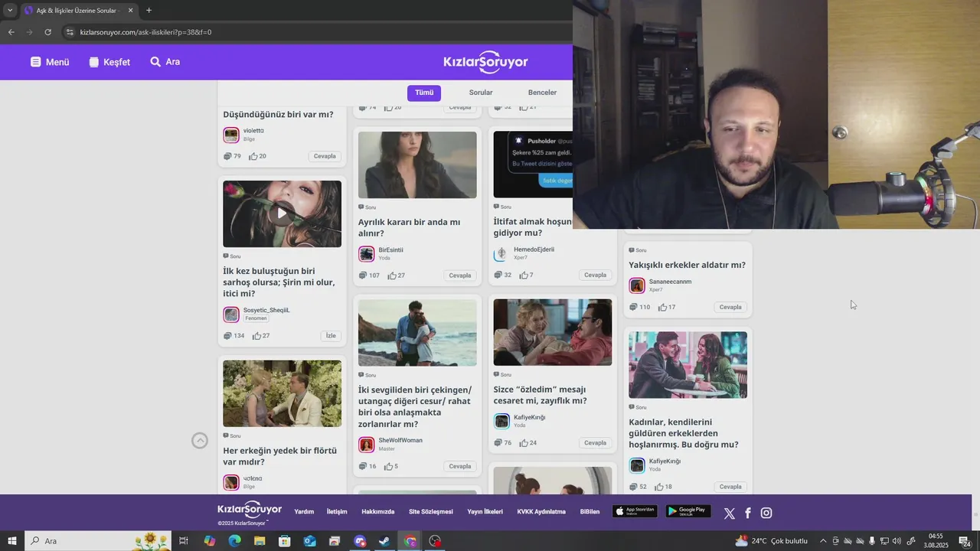The width and height of the screenshot is (980, 551).
Task: Click comment icon showing 52 replies
Action: pos(633,487)
